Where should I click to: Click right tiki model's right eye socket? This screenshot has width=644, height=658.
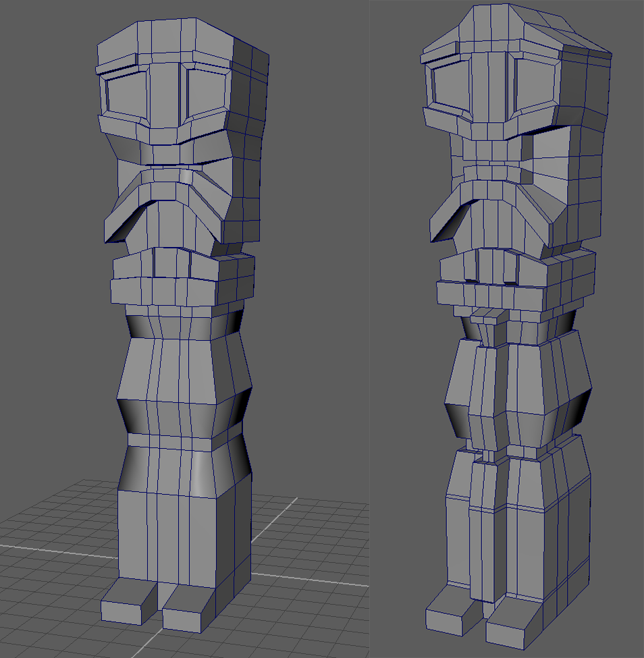coord(535,86)
